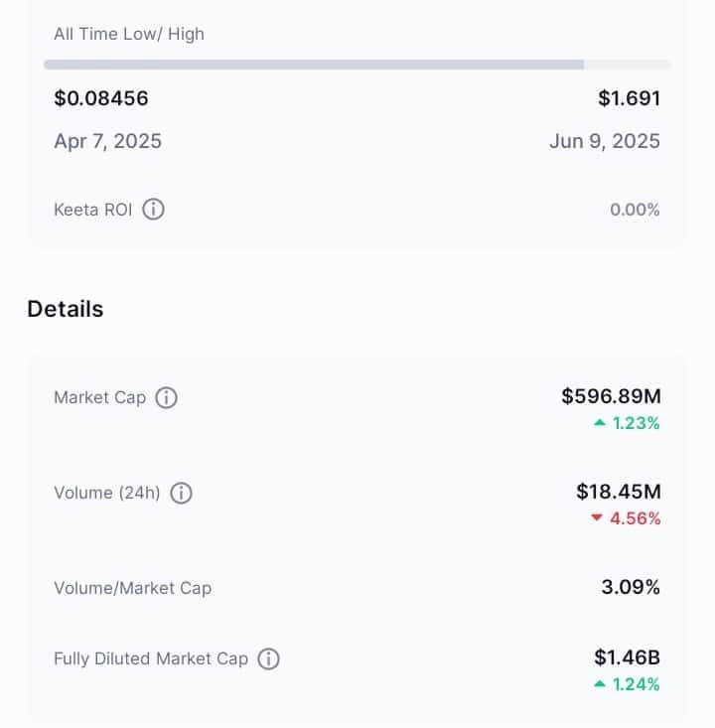Tap the Volume (24h) info icon
715x728 pixels.
click(x=181, y=493)
